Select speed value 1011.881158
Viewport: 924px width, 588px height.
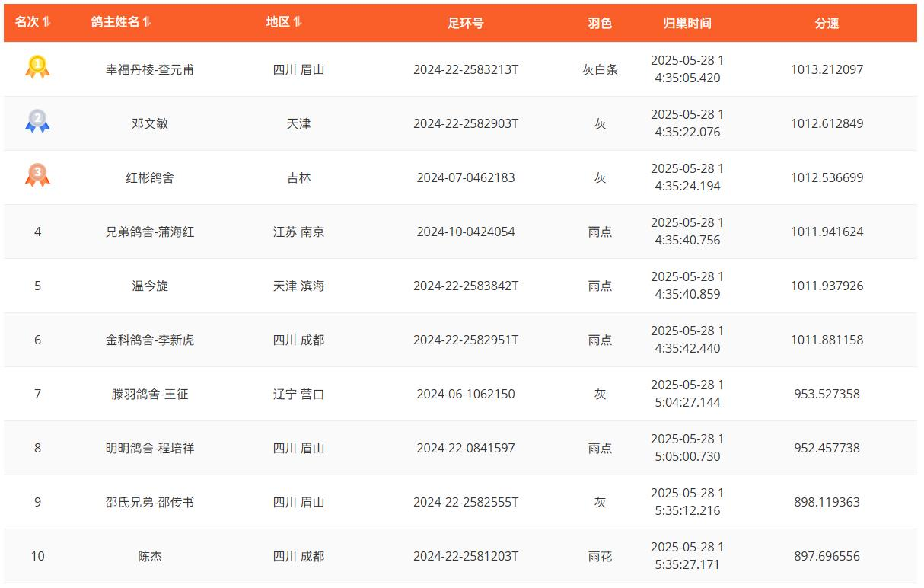tap(827, 340)
